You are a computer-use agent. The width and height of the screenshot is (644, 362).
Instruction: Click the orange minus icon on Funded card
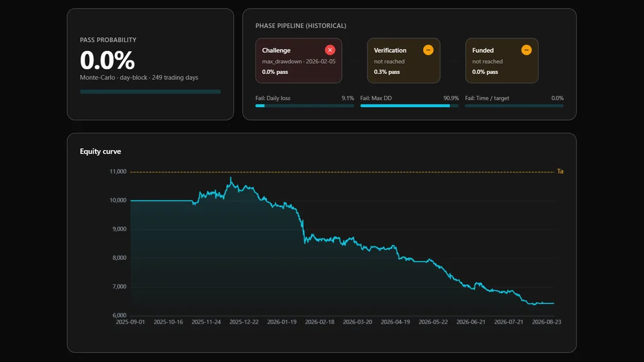[x=526, y=50]
